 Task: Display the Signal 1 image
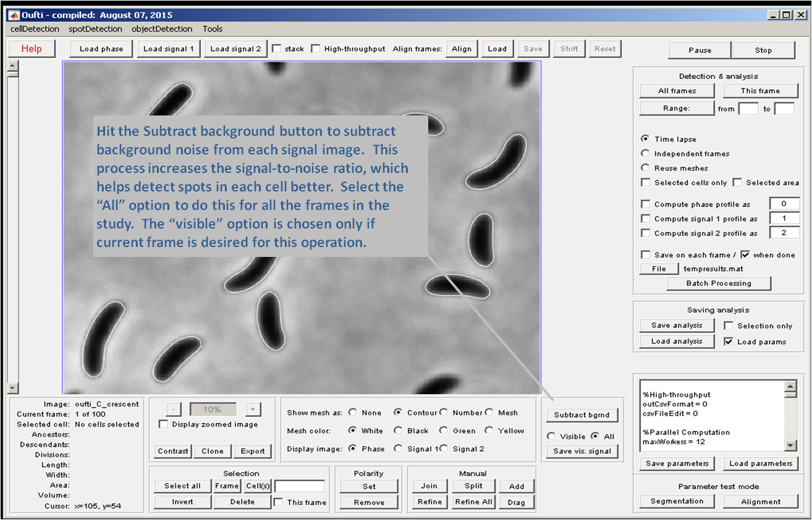[398, 449]
